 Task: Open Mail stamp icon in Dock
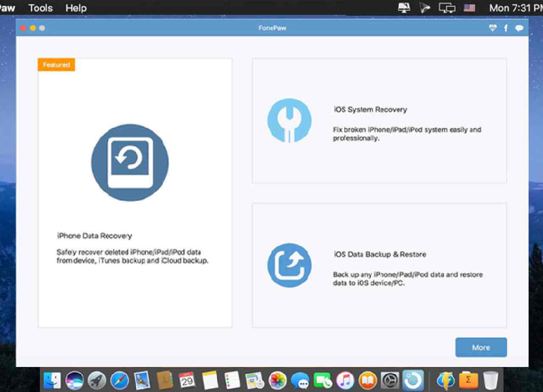click(142, 380)
